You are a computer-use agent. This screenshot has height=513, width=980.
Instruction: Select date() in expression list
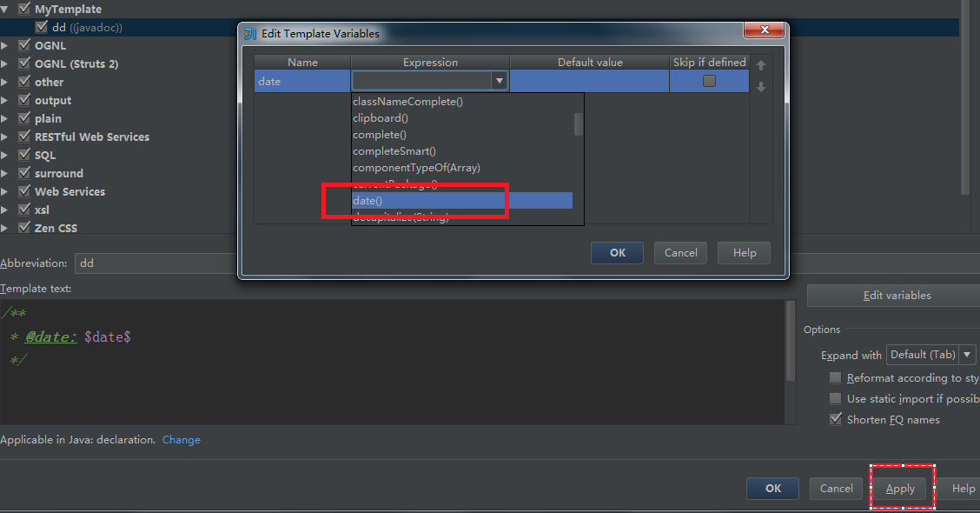462,200
